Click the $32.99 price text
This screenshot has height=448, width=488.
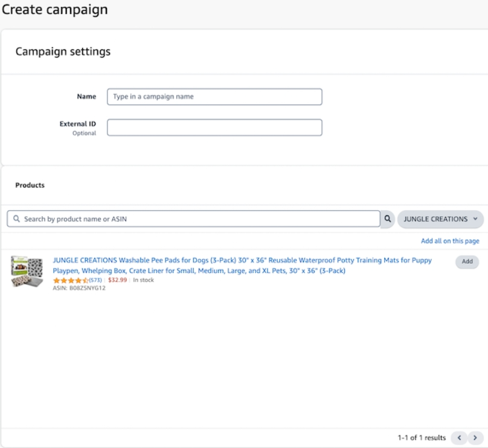pos(116,280)
